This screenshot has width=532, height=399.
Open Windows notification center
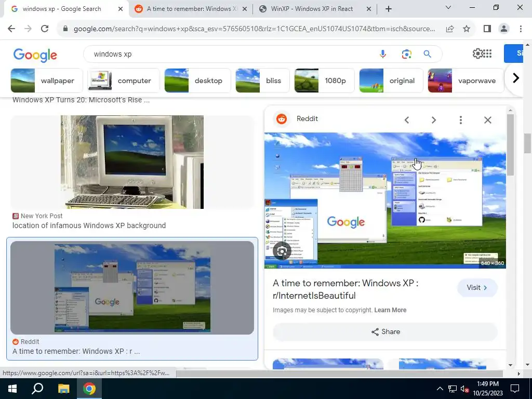[515, 389]
